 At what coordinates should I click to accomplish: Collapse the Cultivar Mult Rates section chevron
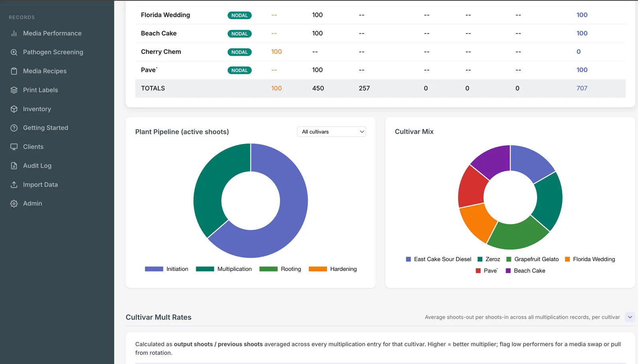630,317
